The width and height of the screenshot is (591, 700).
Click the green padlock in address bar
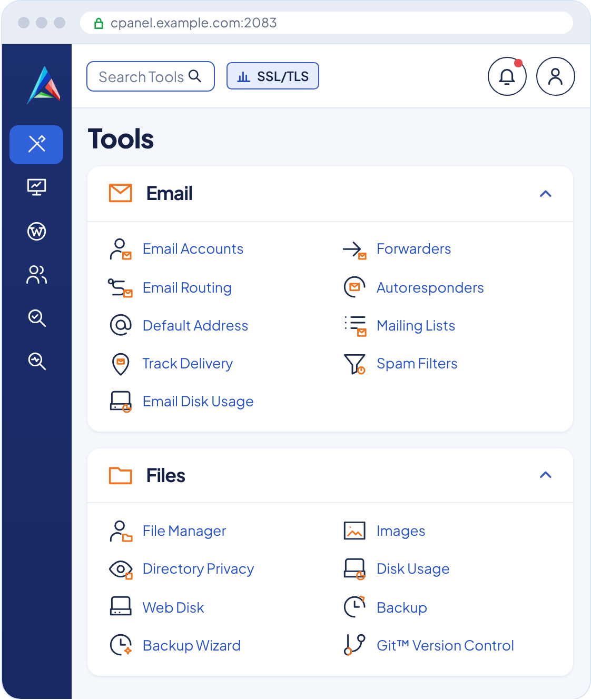click(x=98, y=23)
